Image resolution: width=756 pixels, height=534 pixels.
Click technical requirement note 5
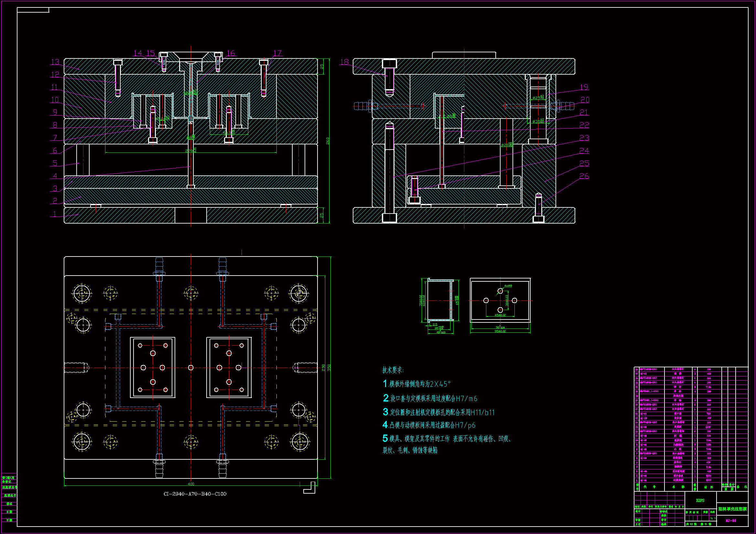(447, 439)
